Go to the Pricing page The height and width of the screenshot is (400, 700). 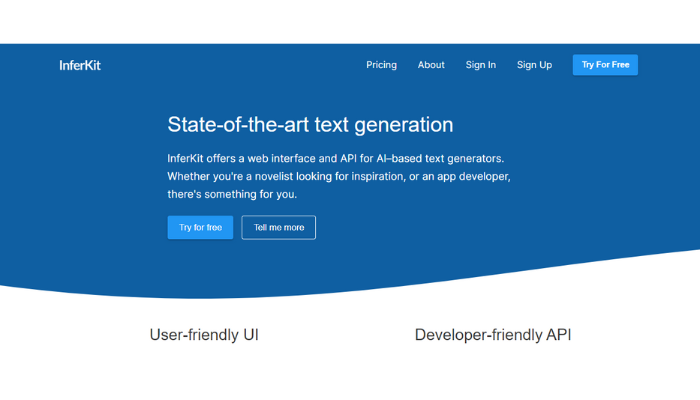point(381,65)
